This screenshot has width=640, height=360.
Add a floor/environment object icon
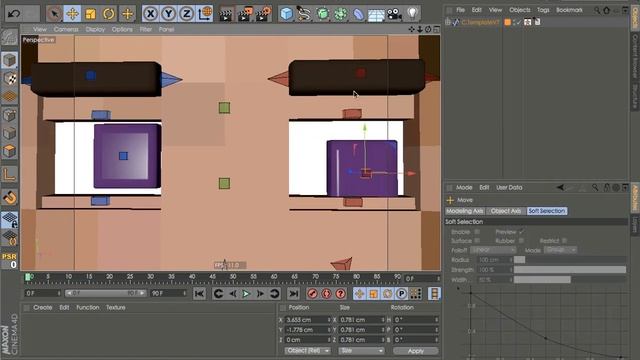click(x=376, y=15)
